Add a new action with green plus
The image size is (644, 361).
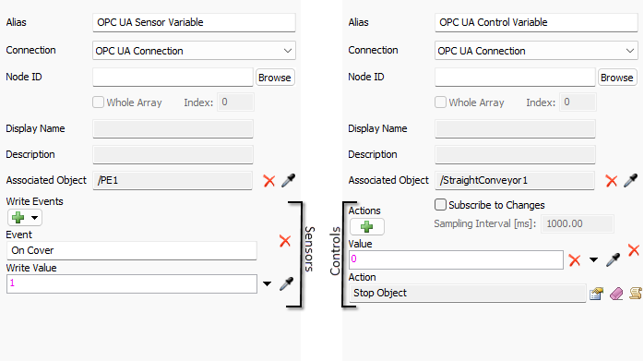coord(367,226)
